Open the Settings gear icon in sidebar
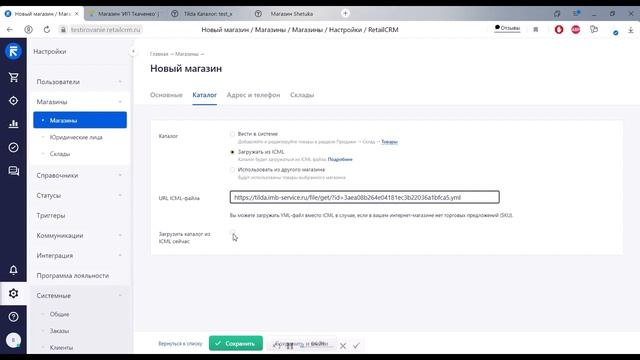Viewport: 640px width, 360px height. [13, 293]
